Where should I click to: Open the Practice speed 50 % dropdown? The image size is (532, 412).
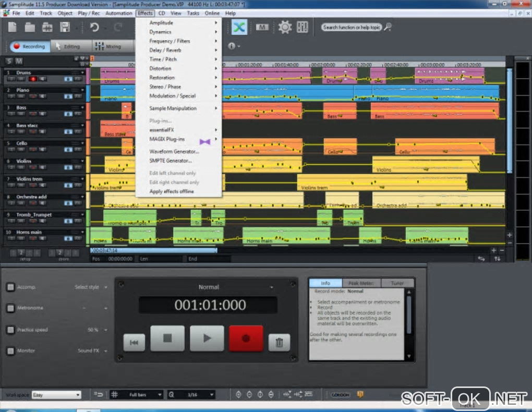point(98,330)
